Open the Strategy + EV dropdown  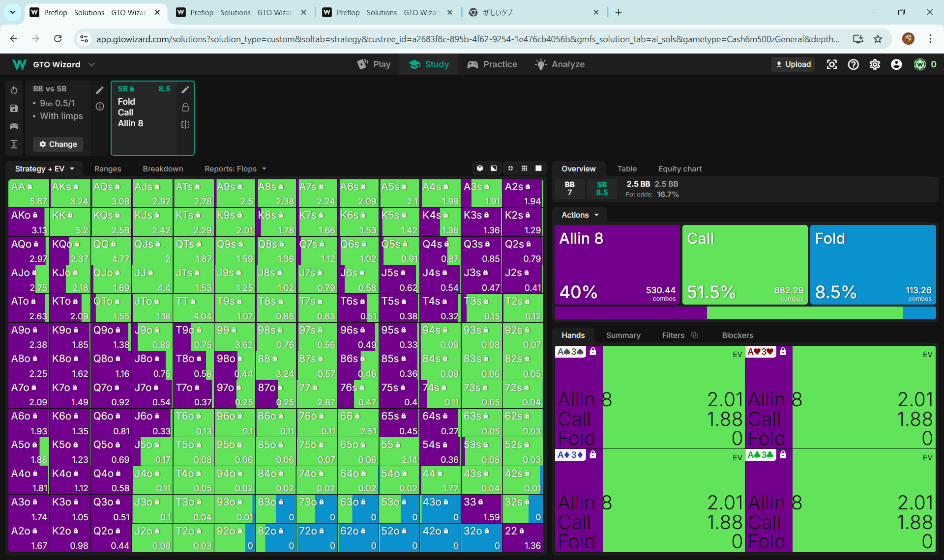[x=44, y=168]
